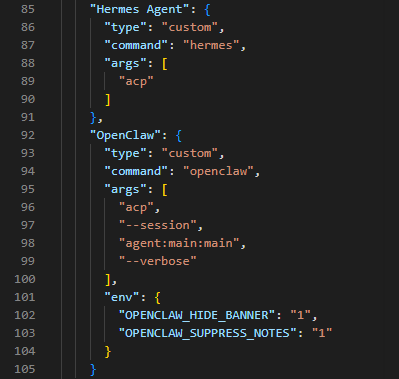Screen dimensions: 399x379
Task: Click line number 100 in the gutter
Action: 25,279
